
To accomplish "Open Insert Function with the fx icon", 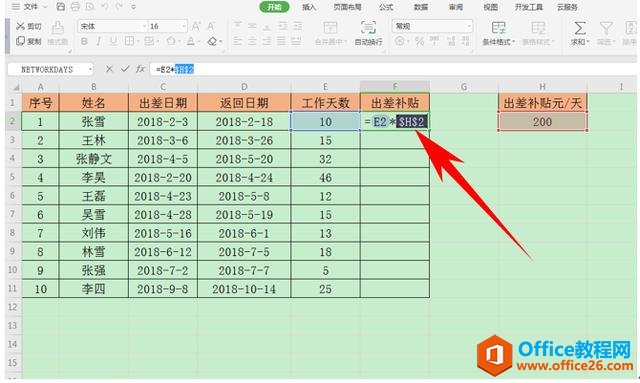I will (x=140, y=69).
